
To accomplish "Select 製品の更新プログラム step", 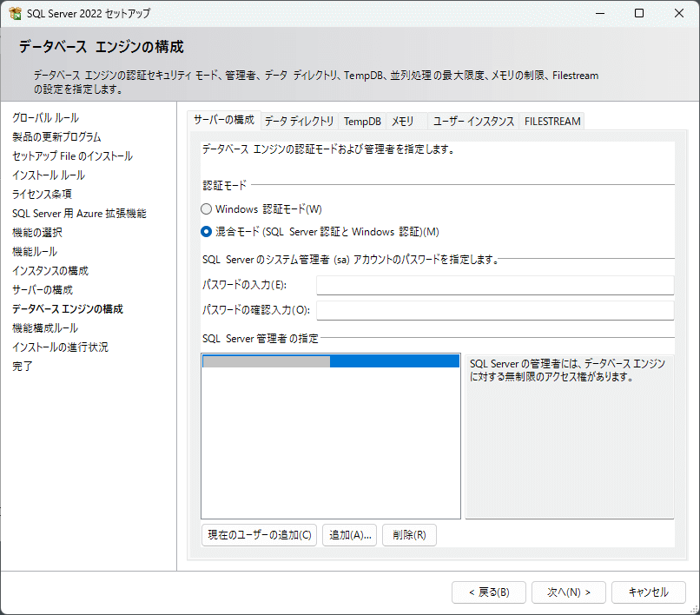I will click(x=56, y=137).
